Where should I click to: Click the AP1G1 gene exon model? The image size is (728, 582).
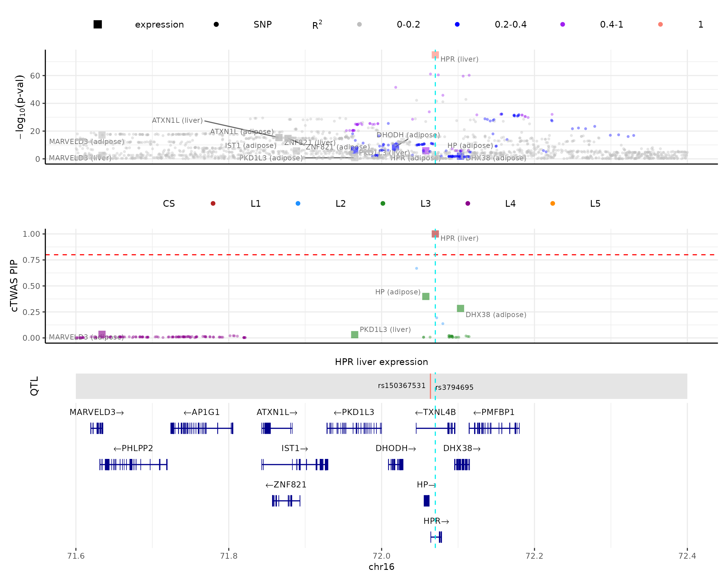pyautogui.click(x=202, y=429)
